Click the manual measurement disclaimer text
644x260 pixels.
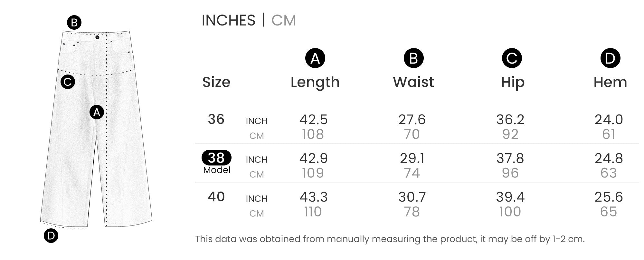[x=390, y=239]
